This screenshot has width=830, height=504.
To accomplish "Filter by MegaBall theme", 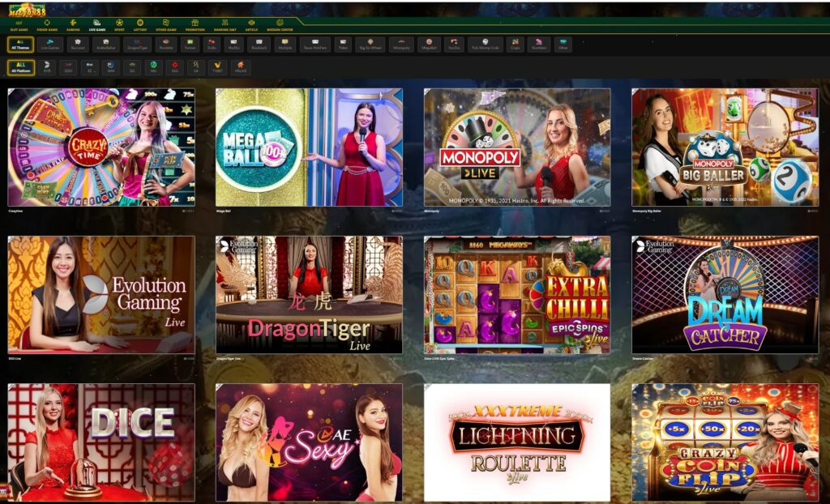I will coord(429,45).
